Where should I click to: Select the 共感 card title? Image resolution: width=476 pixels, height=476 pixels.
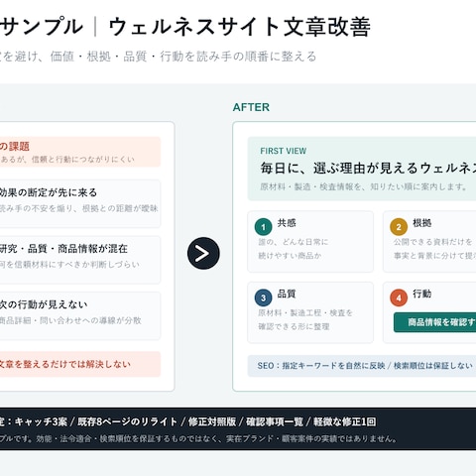[287, 223]
